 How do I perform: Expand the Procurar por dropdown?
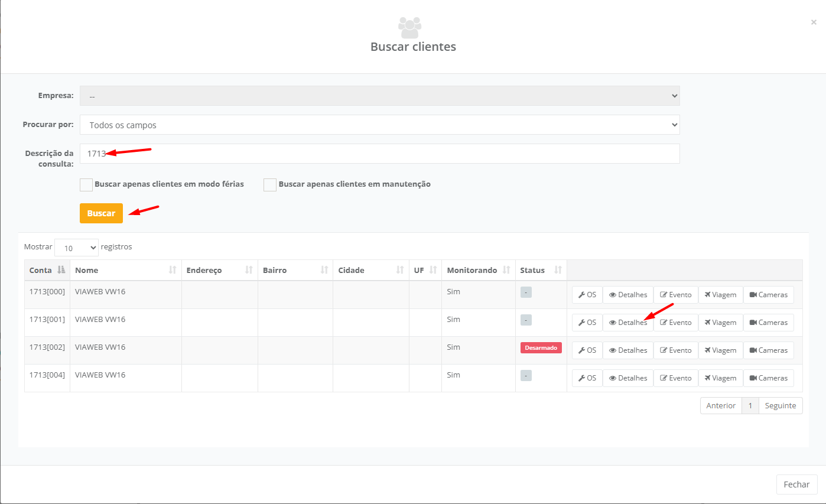(x=379, y=125)
